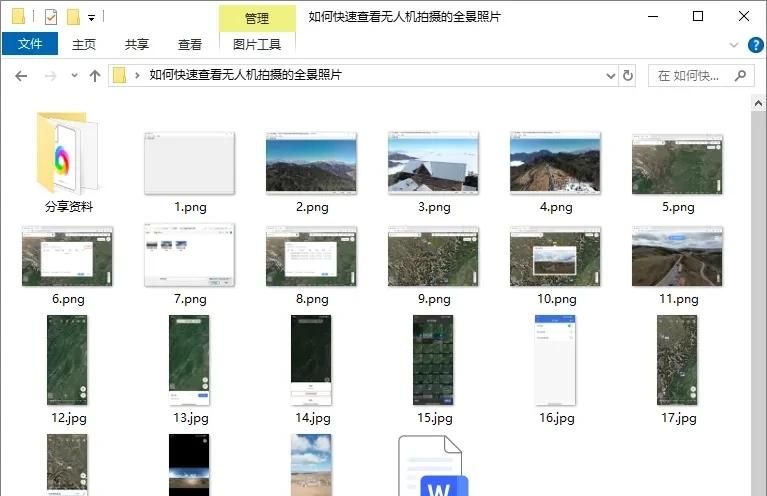Open recent locations dropdown arrow

click(x=74, y=76)
